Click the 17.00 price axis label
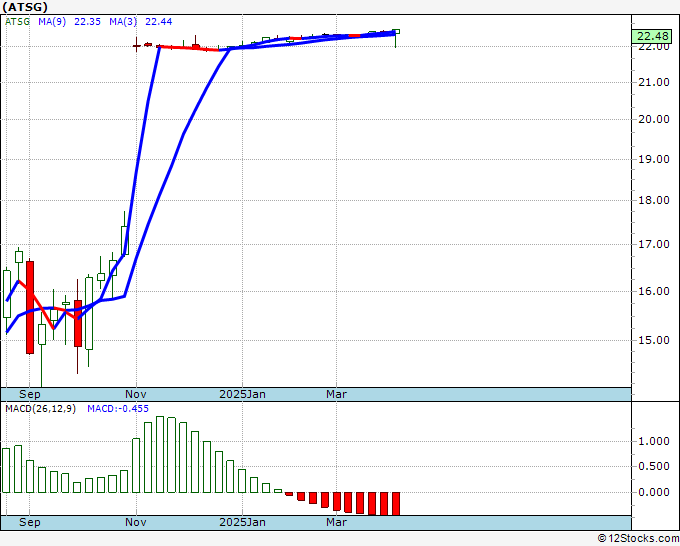The height and width of the screenshot is (546, 680). click(x=654, y=244)
